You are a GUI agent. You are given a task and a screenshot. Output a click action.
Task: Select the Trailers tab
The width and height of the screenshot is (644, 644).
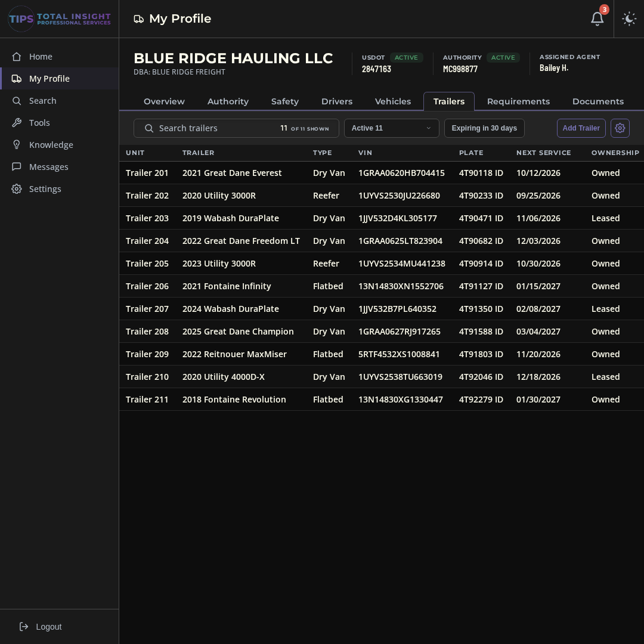click(x=448, y=101)
